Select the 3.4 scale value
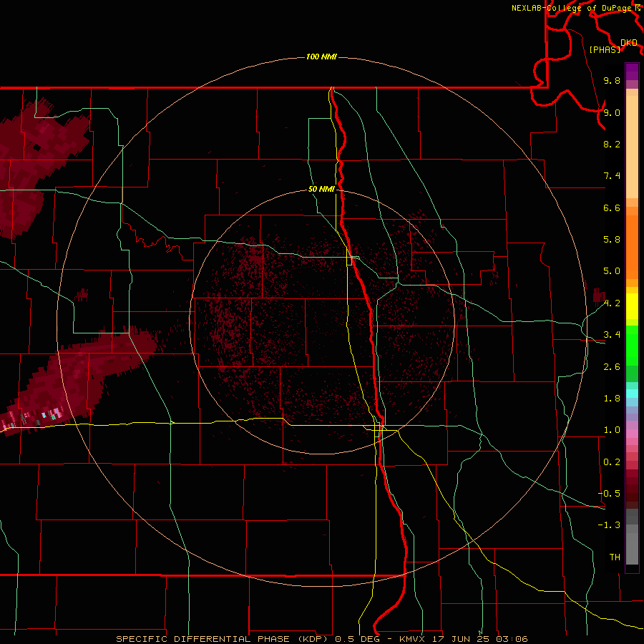 click(612, 335)
